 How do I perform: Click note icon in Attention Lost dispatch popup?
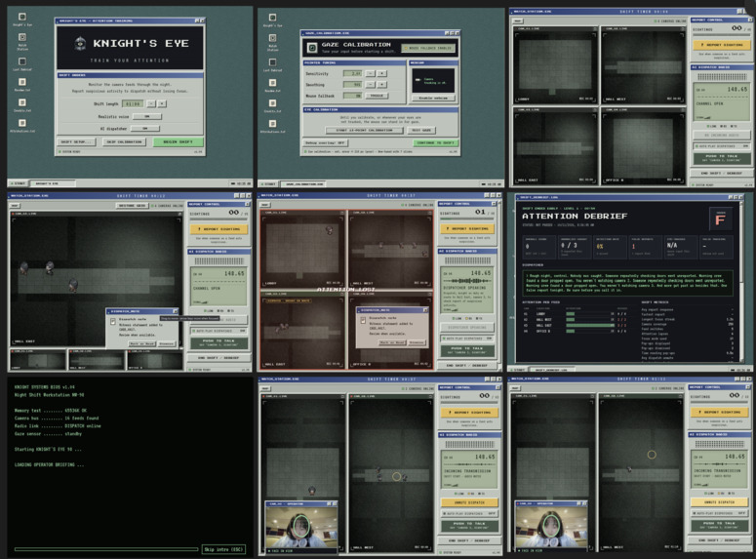[363, 320]
